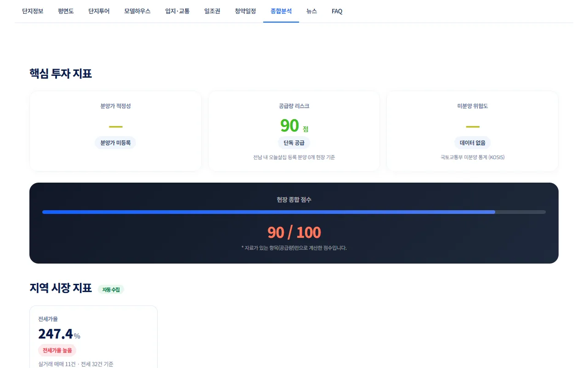Click the 90 / 100 score text
This screenshot has height=368, width=588.
pos(294,232)
